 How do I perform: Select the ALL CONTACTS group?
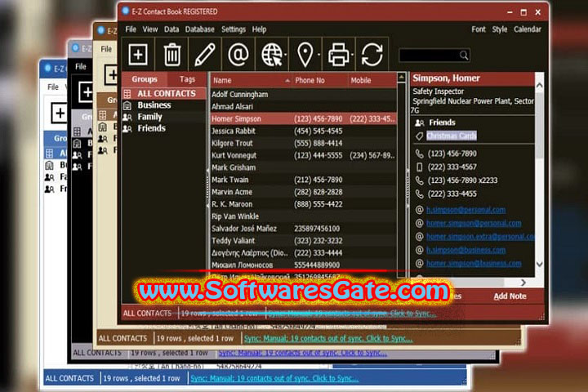pos(164,93)
